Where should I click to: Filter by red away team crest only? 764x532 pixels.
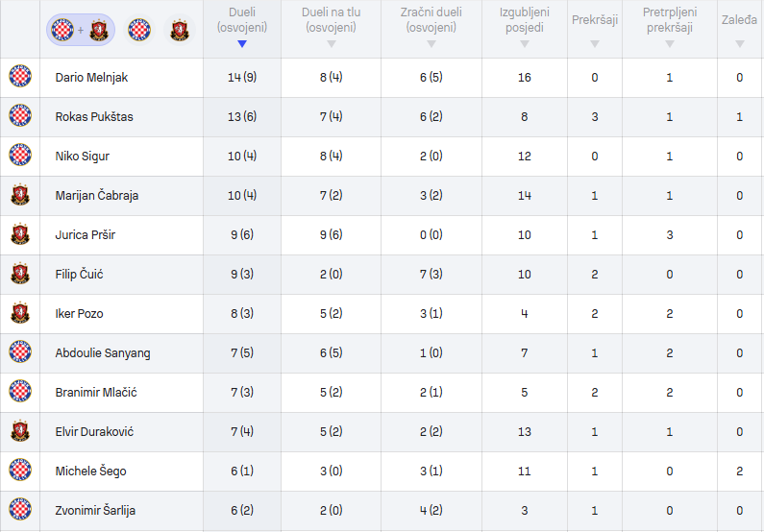tap(180, 30)
